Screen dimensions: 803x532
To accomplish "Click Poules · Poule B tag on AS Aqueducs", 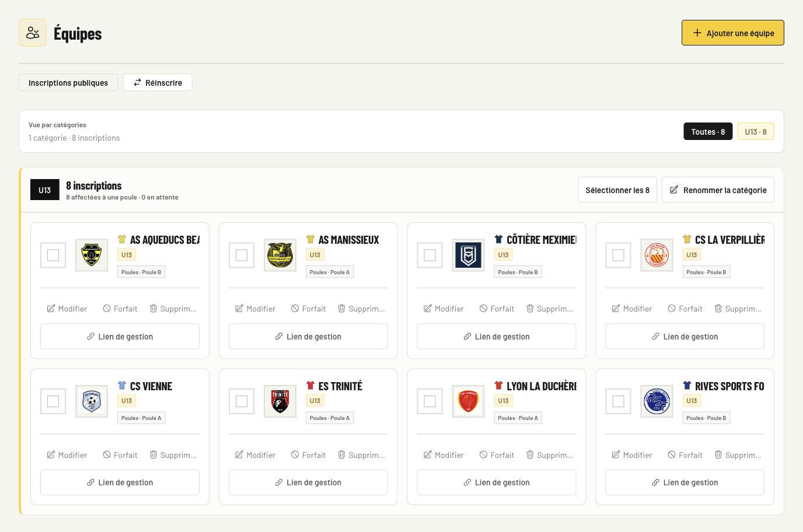I will pos(141,272).
